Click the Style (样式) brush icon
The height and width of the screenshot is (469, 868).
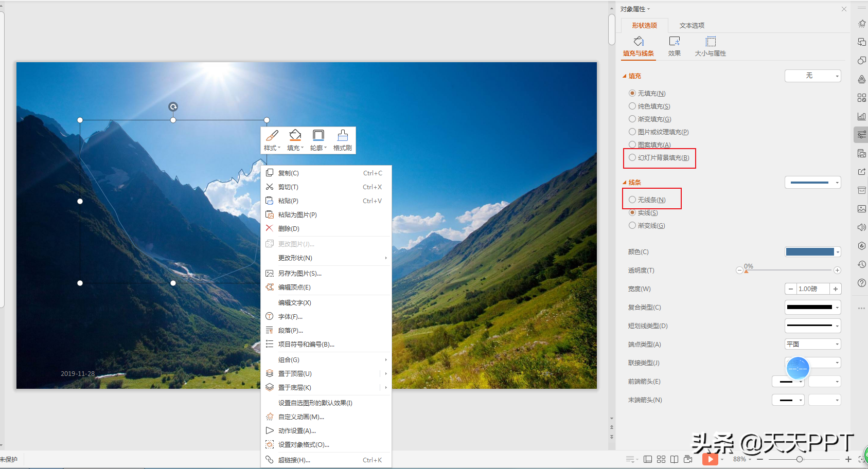pyautogui.click(x=272, y=136)
